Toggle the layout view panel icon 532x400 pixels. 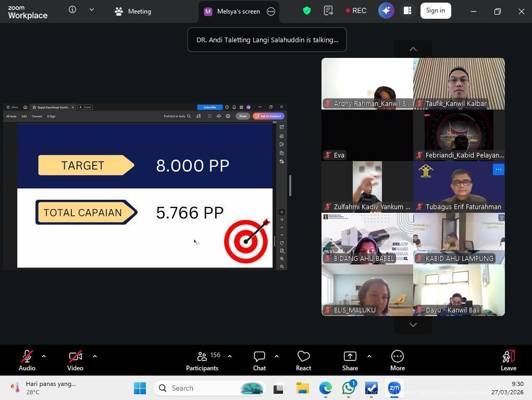[x=407, y=11]
